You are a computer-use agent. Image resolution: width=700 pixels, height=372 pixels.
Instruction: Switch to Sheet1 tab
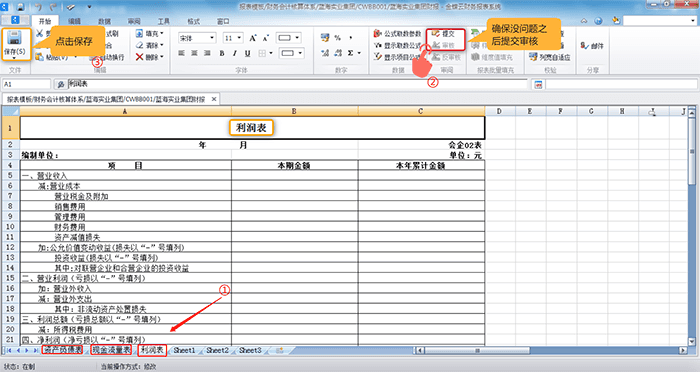click(184, 351)
